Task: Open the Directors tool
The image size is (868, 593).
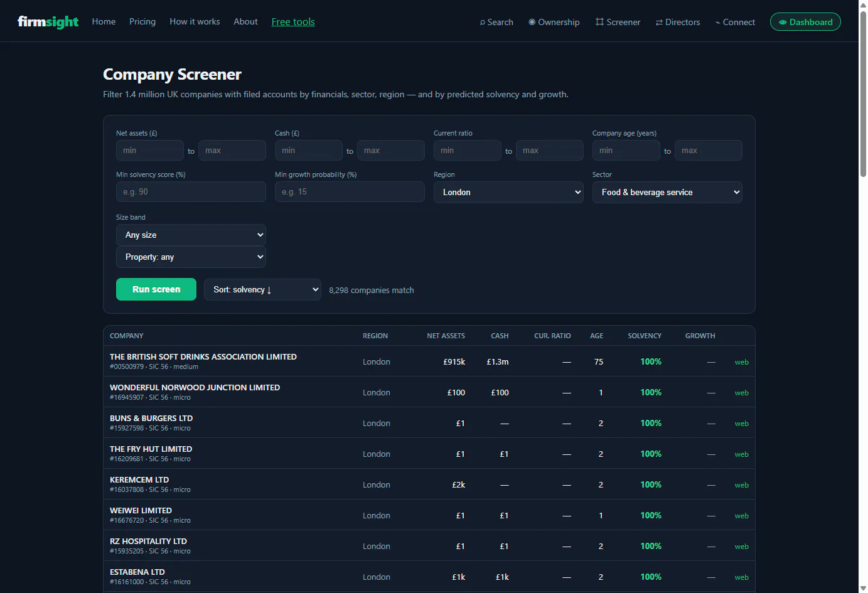Action: click(678, 22)
